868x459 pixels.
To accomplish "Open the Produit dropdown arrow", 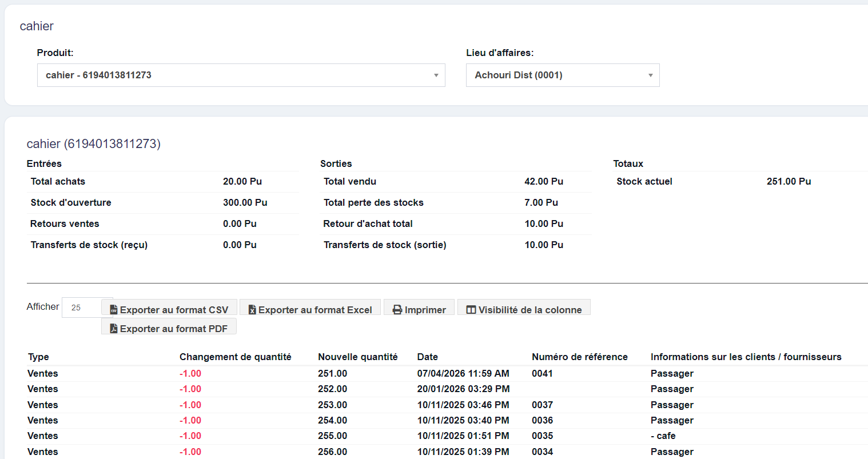I will (x=436, y=75).
